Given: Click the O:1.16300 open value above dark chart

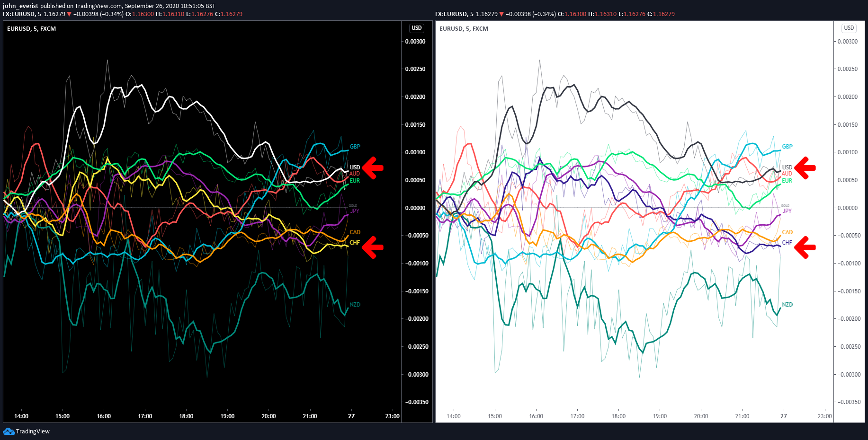Looking at the screenshot, I should coord(140,14).
